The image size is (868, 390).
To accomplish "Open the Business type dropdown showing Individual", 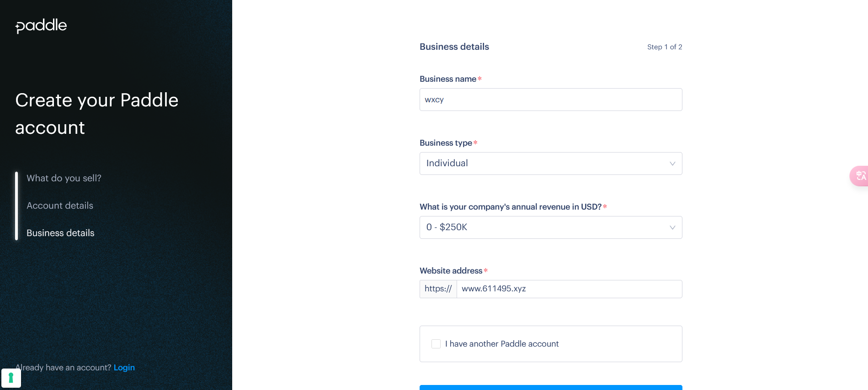I will click(551, 163).
